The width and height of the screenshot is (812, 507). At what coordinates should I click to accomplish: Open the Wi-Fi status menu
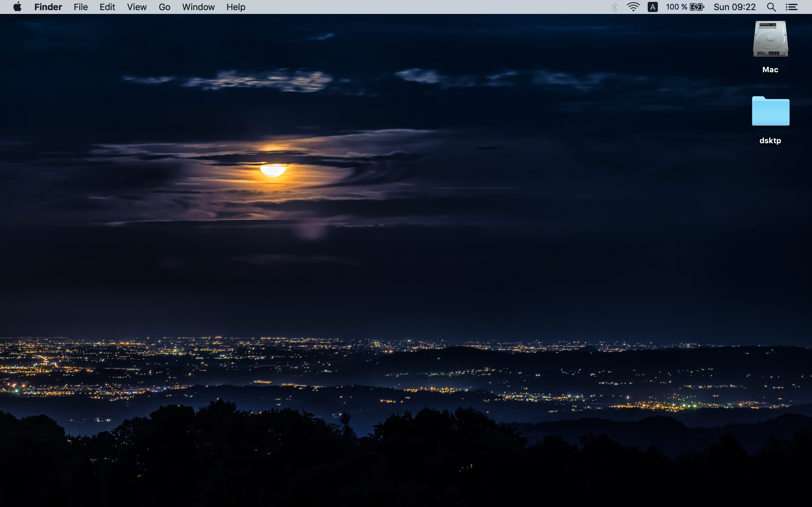pos(633,7)
